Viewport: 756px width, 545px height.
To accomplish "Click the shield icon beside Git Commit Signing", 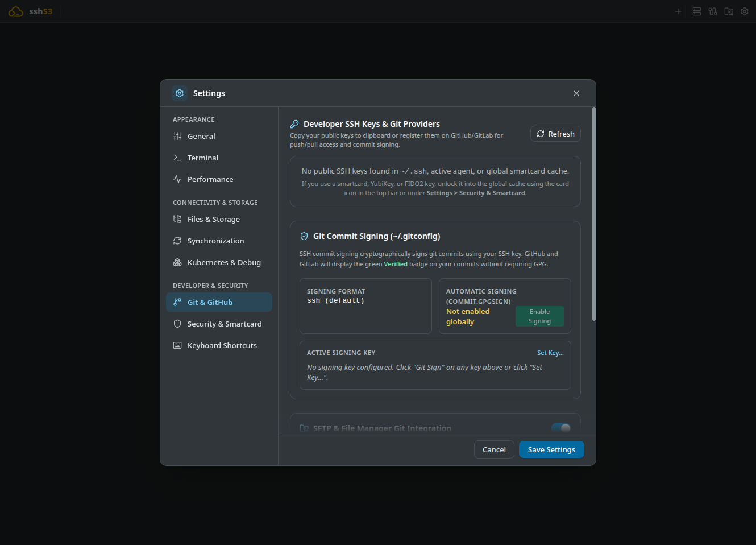I will pyautogui.click(x=304, y=236).
